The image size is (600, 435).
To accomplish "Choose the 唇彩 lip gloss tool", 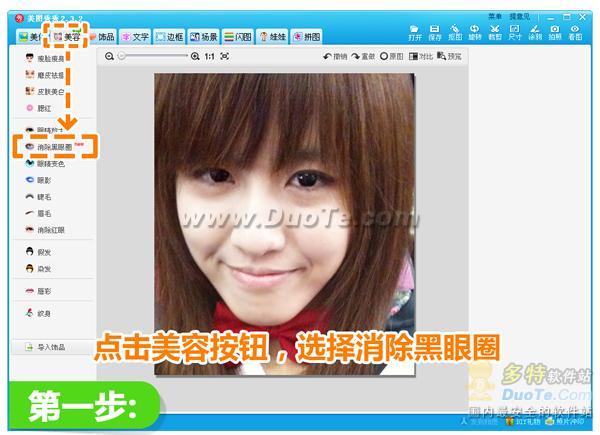I will tap(38, 291).
